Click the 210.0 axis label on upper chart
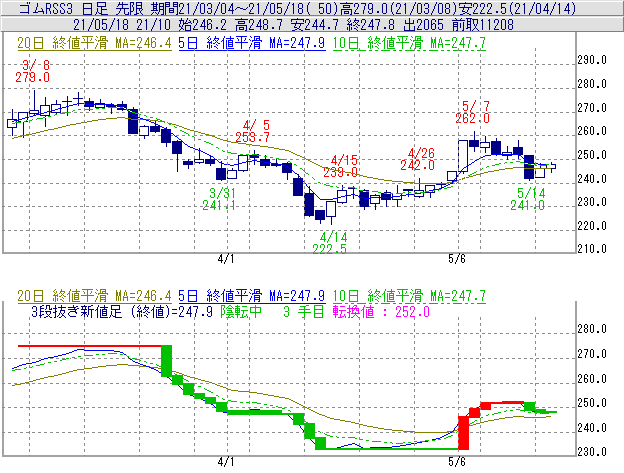 click(x=592, y=249)
